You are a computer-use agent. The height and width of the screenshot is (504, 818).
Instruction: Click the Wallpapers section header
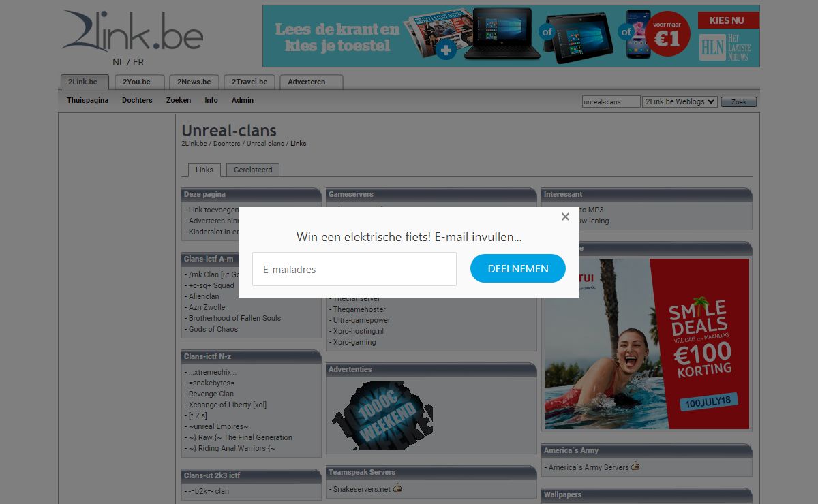tap(646, 494)
